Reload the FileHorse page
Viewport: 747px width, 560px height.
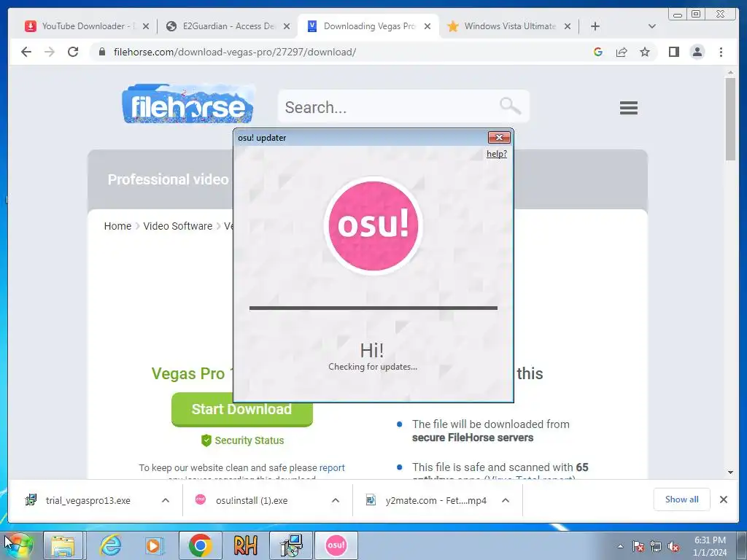(x=73, y=52)
